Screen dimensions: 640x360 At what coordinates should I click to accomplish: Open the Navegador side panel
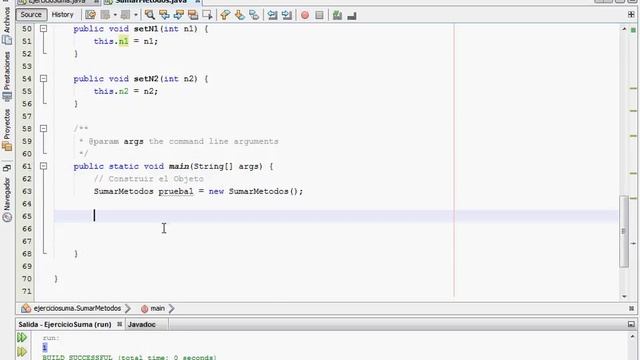[x=7, y=200]
